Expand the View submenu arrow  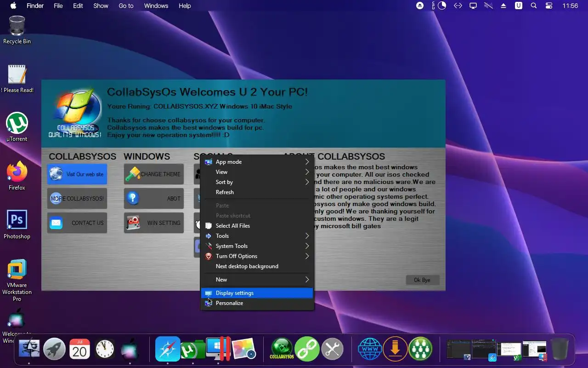307,172
